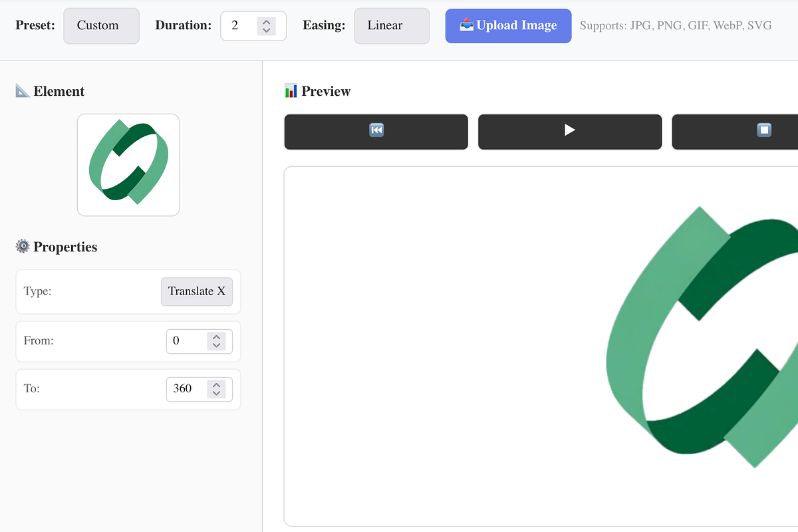Screen dimensions: 798x532
Task: Click the Element section heading
Action: [x=50, y=91]
